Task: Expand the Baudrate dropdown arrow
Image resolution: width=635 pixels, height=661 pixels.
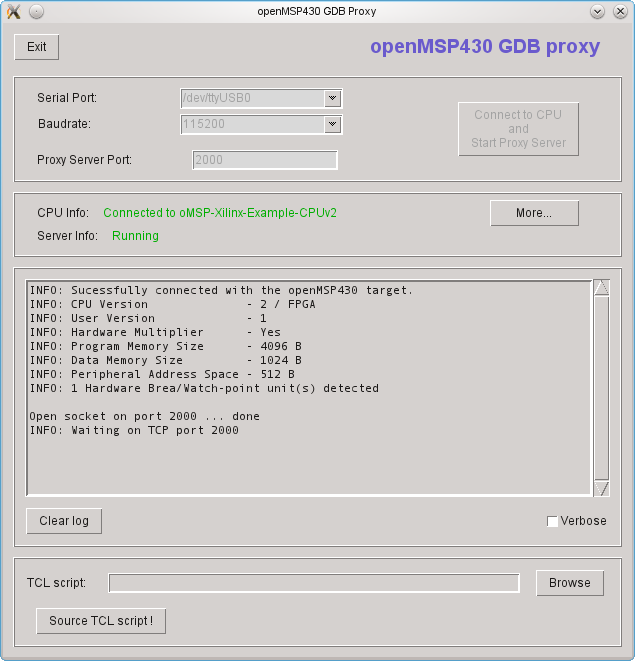Action: point(333,124)
